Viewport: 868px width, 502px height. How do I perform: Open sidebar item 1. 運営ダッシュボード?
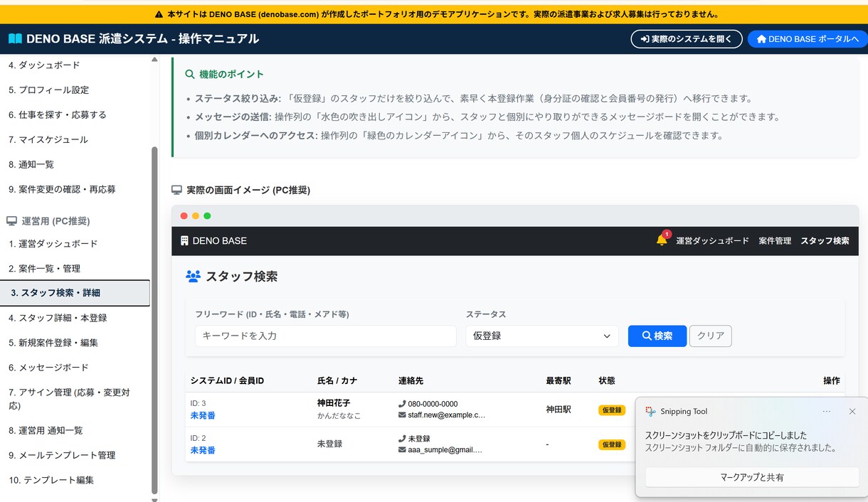point(75,244)
